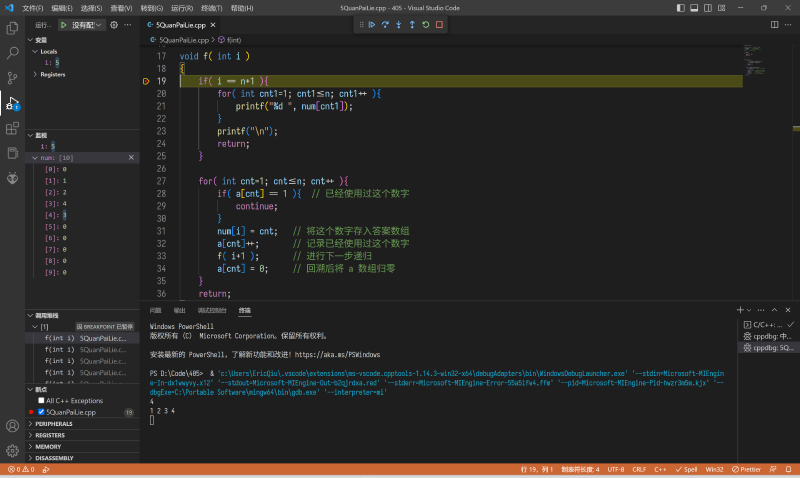Select watch entry [3]: 4
800x478 pixels.
(82, 204)
